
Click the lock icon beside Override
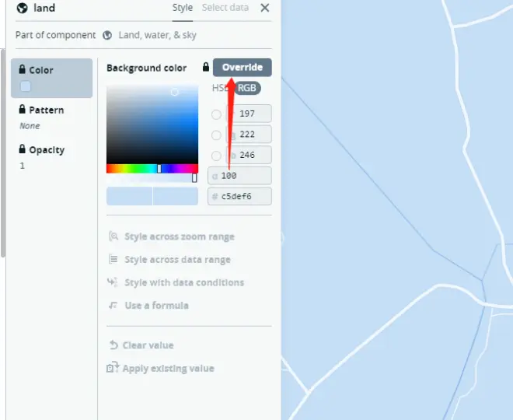pyautogui.click(x=206, y=67)
